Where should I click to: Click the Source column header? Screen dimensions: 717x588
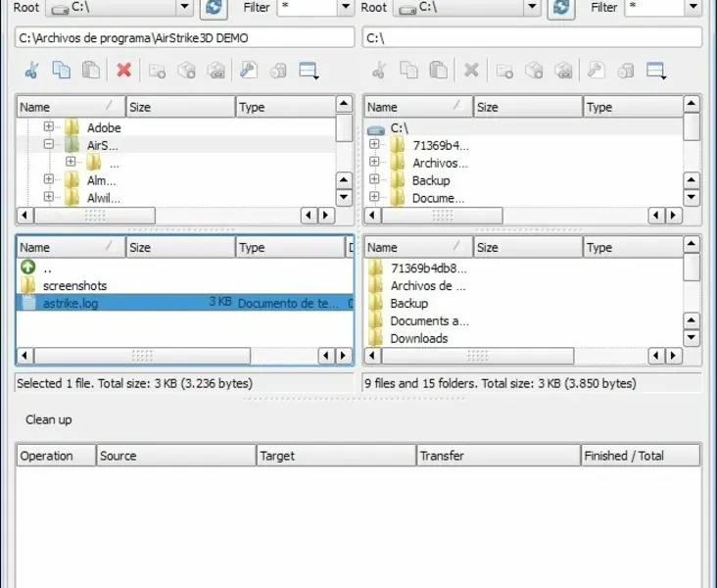(176, 456)
